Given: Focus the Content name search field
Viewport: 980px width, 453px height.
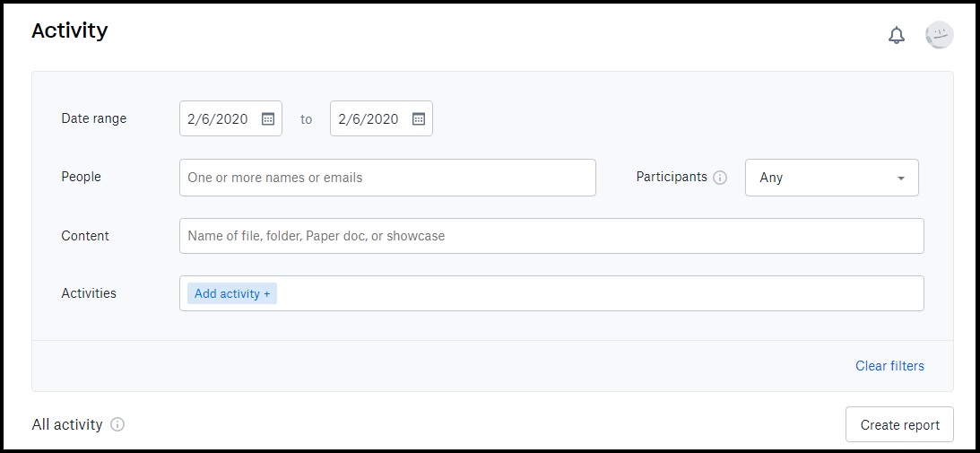Looking at the screenshot, I should (551, 236).
